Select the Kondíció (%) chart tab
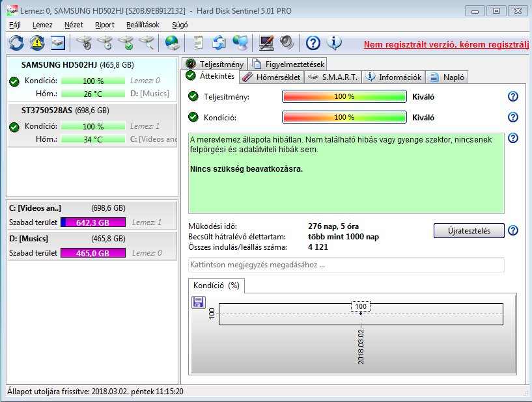532x402 pixels. point(216,286)
